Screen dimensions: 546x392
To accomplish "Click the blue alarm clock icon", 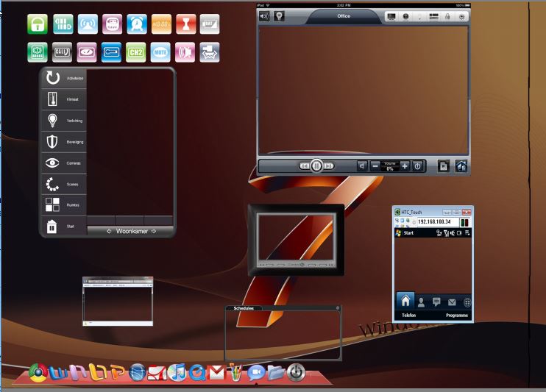I will click(137, 24).
